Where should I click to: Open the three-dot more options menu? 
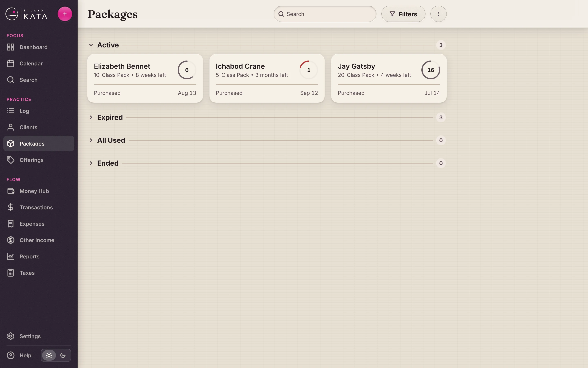[x=438, y=14]
